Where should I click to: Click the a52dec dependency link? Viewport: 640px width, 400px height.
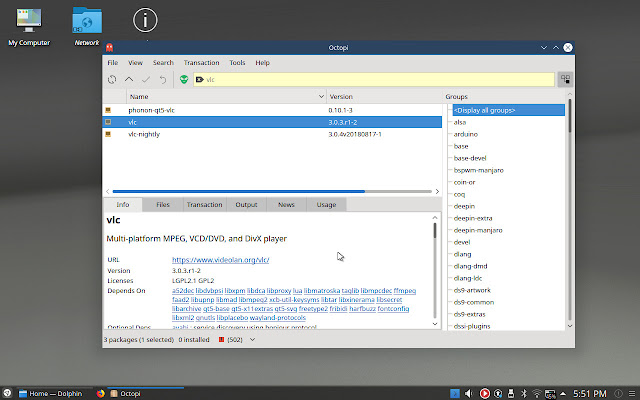click(183, 291)
